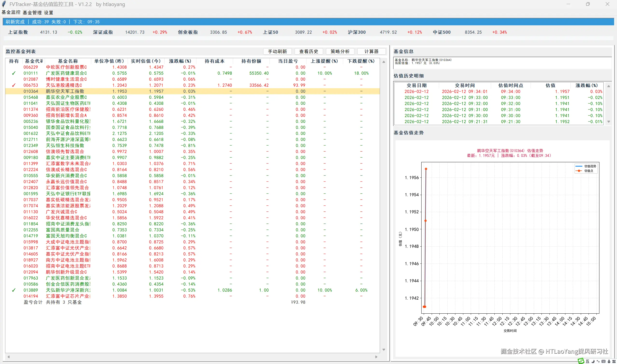Screen dimensions: 617x364
Task: Click the Sogou green S input icon
Action: point(581,361)
